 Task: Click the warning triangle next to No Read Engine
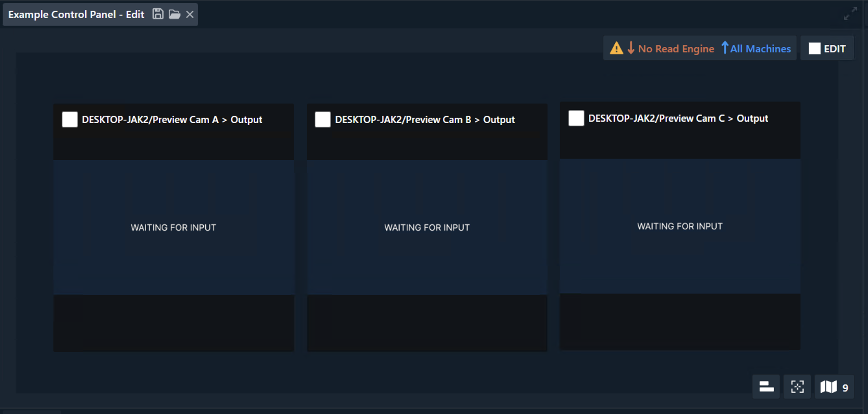tap(617, 48)
